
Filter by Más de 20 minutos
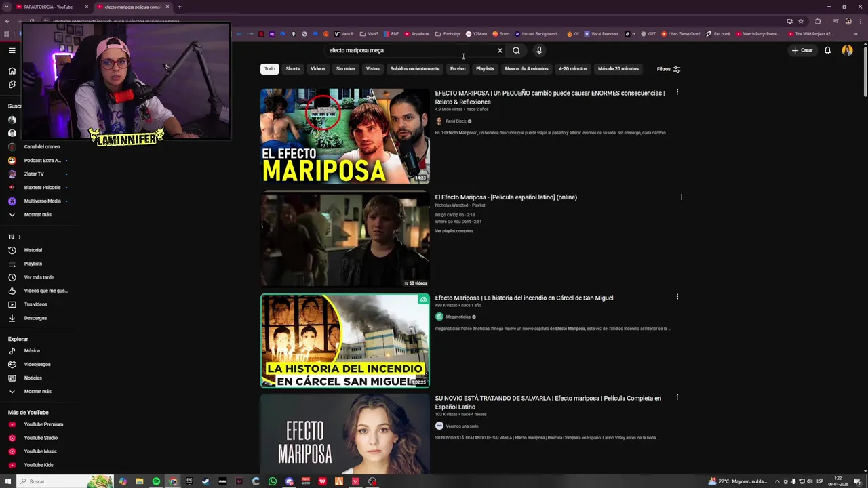pyautogui.click(x=618, y=68)
